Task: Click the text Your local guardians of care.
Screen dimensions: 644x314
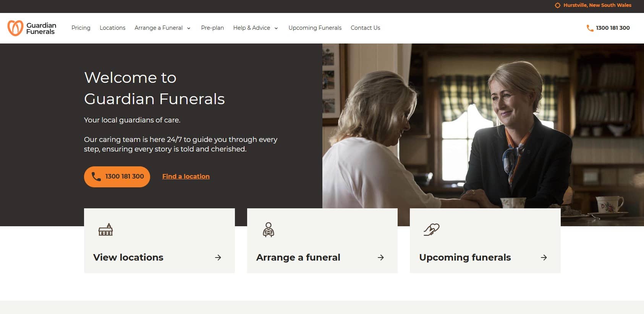Action: pos(132,120)
